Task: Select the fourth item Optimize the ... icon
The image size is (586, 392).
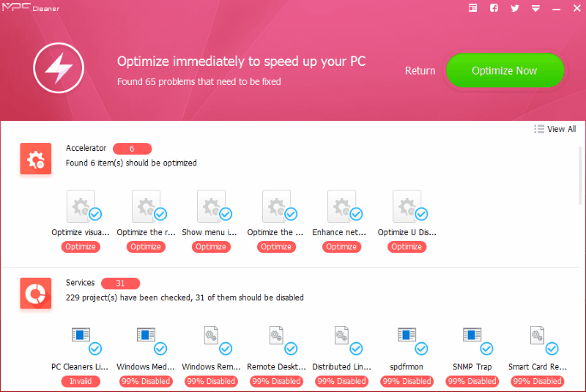Action: point(277,206)
